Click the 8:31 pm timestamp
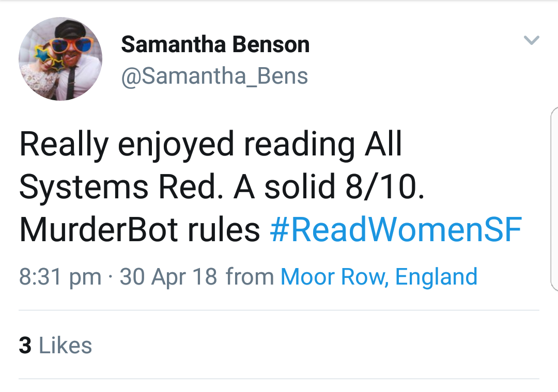 pos(60,277)
